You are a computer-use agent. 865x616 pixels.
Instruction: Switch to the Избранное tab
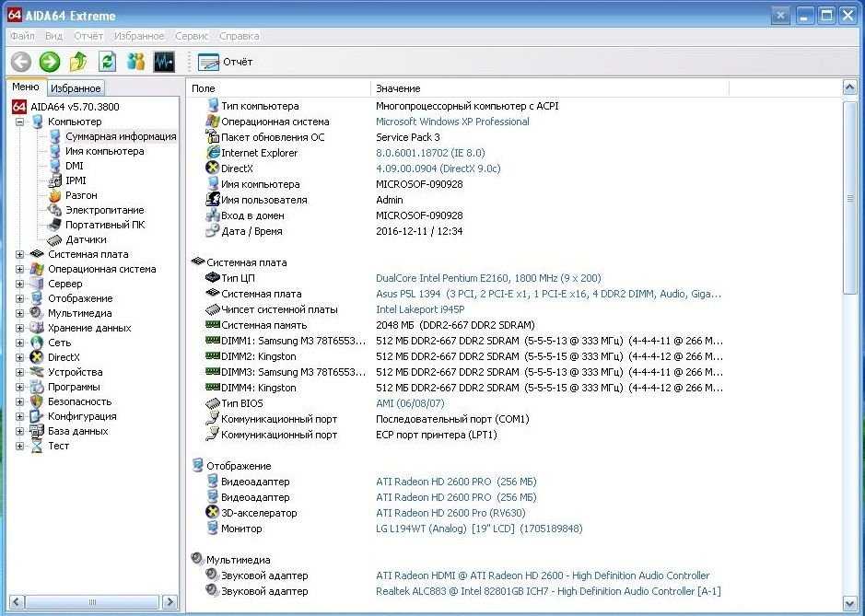[x=76, y=88]
